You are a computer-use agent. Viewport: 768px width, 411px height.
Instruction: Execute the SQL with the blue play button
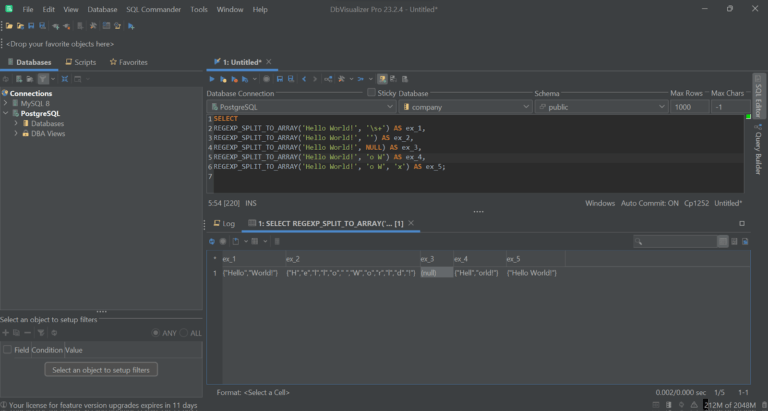(212, 79)
